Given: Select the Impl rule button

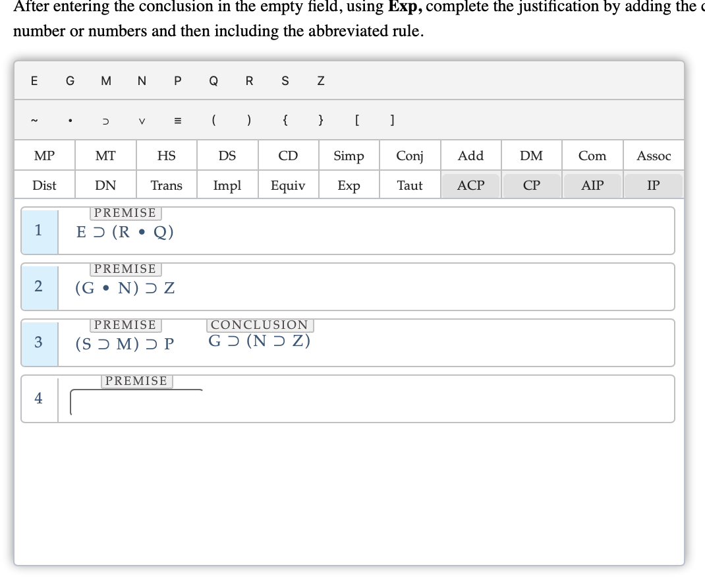Looking at the screenshot, I should point(227,185).
